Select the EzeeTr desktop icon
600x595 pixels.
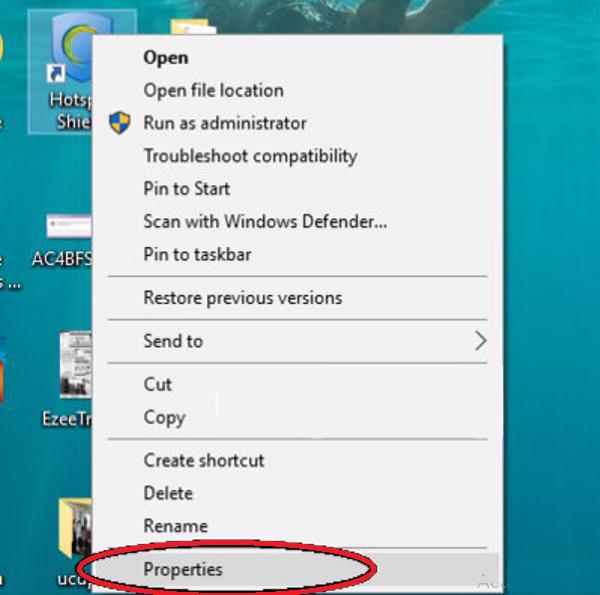pos(72,365)
